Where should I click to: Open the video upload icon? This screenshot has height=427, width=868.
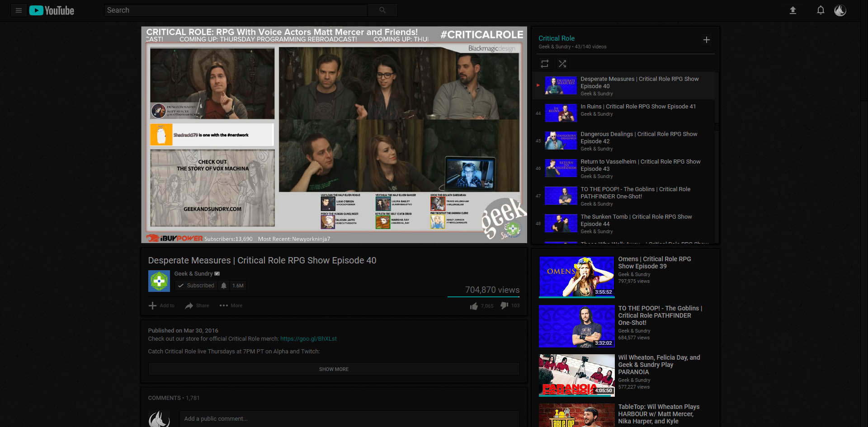[x=793, y=10]
